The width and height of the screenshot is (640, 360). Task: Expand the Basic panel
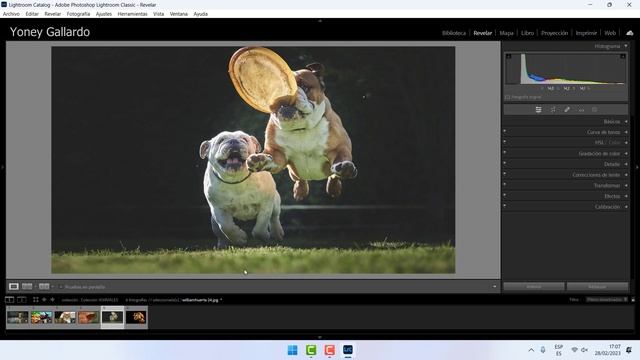click(626, 122)
